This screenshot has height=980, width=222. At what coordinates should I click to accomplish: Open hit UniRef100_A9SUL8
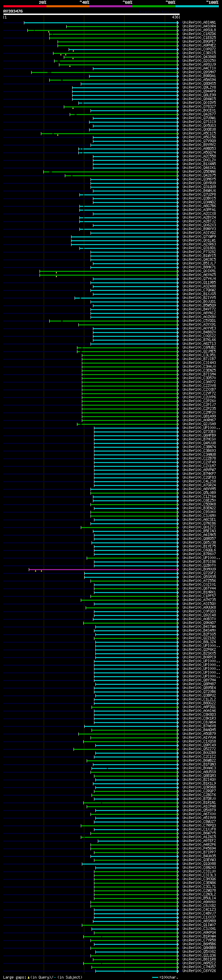pos(199,31)
